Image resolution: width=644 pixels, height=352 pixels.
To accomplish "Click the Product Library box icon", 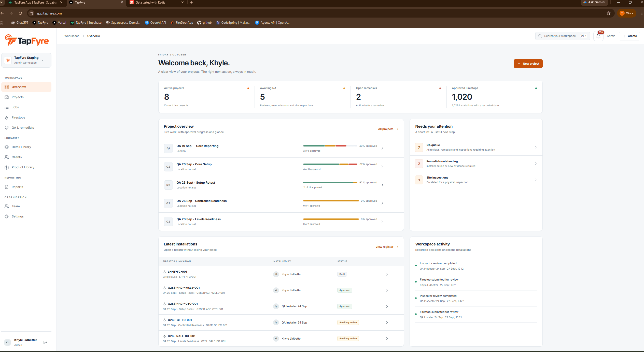I will point(7,167).
